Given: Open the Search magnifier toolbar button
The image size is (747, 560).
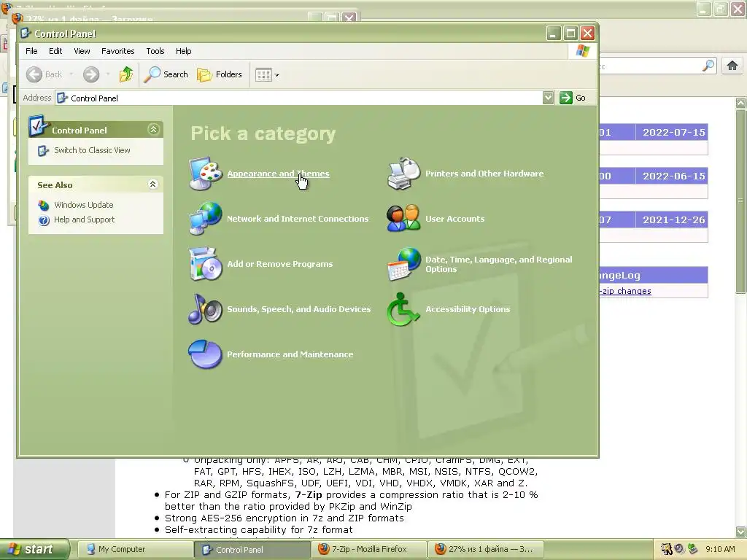Looking at the screenshot, I should [166, 74].
